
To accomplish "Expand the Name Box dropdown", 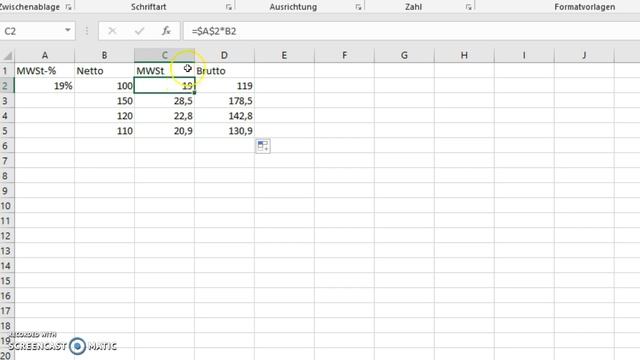I will [68, 31].
